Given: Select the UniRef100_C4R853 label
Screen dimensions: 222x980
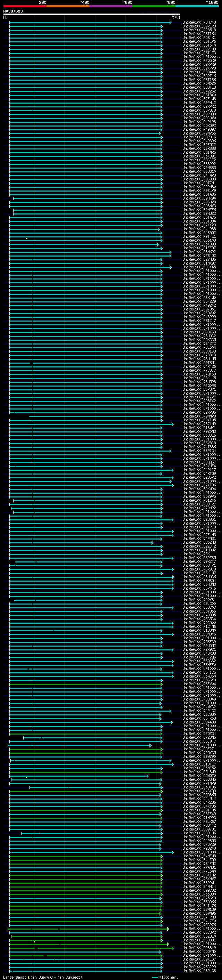Looking at the screenshot, I should coord(199,841).
